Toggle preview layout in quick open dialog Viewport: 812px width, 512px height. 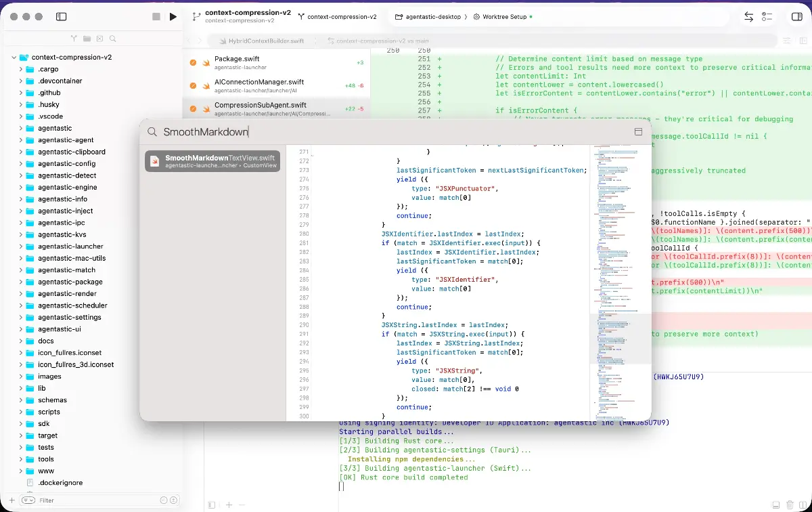coord(637,132)
